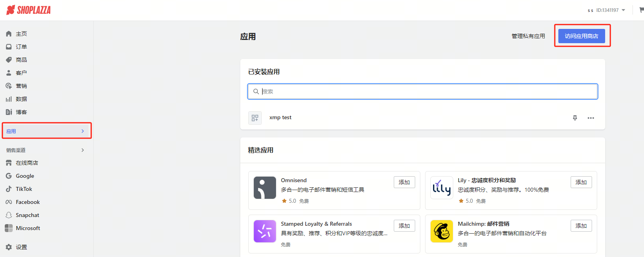Open Mailchimp: 邮件营销 title
The image size is (644, 257).
[484, 224]
